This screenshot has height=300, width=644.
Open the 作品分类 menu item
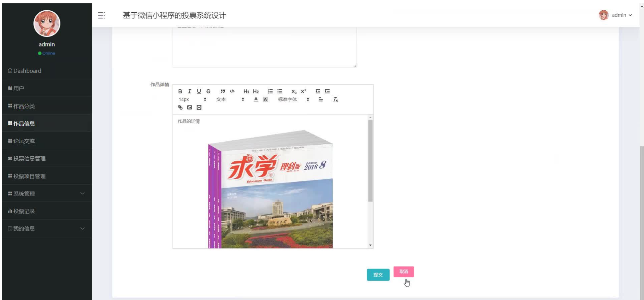[46, 106]
